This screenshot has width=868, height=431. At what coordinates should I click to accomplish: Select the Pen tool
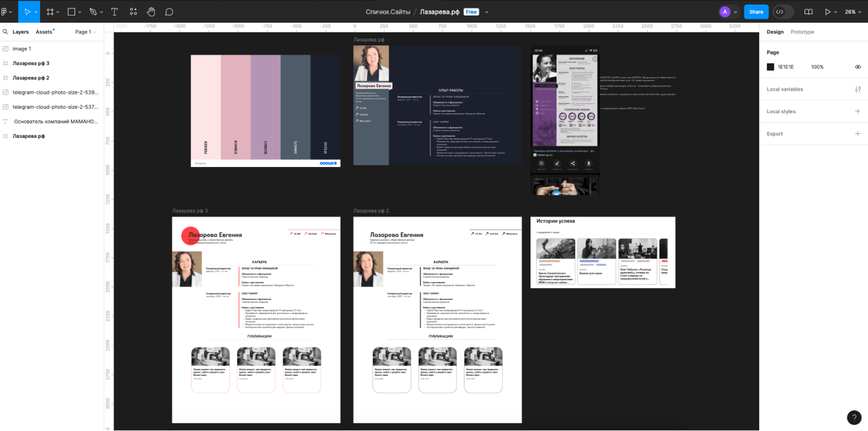pyautogui.click(x=93, y=12)
